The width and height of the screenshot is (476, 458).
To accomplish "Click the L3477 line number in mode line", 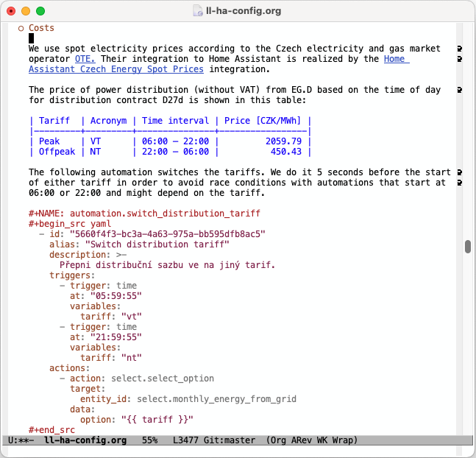I will coord(185,440).
